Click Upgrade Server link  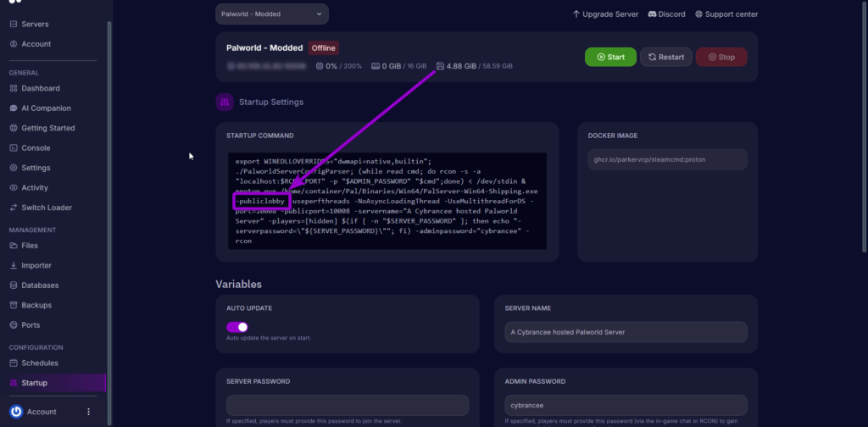[604, 14]
